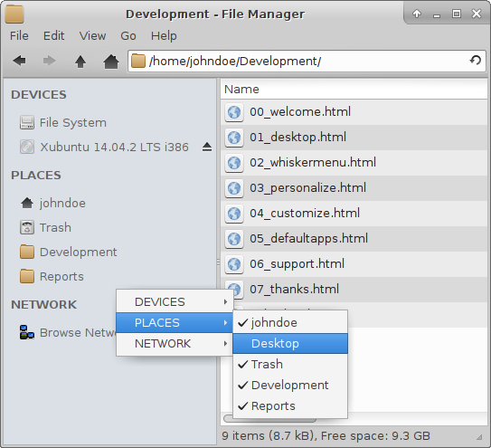Uncheck Trash in the Places submenu

290,365
